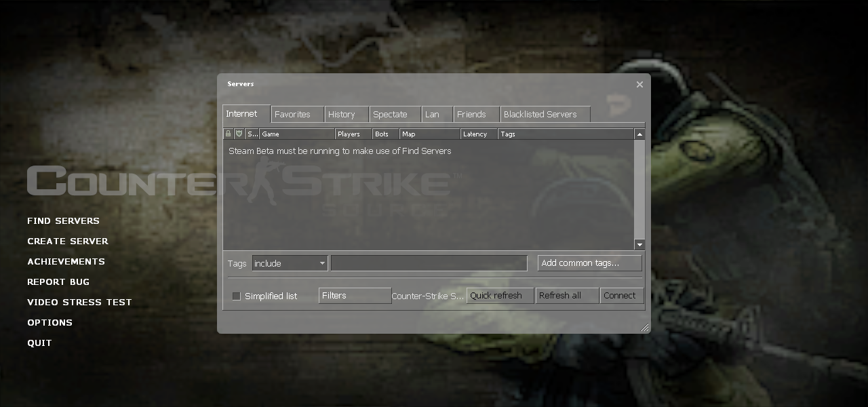Click the server list scroll down arrow
This screenshot has height=407, width=868.
639,244
